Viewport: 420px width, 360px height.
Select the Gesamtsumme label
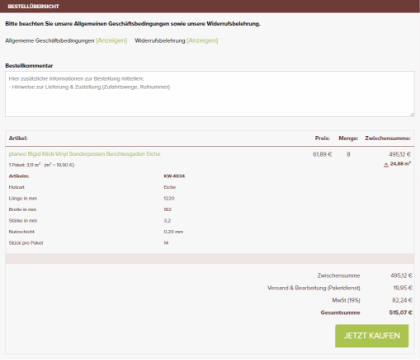tap(340, 313)
